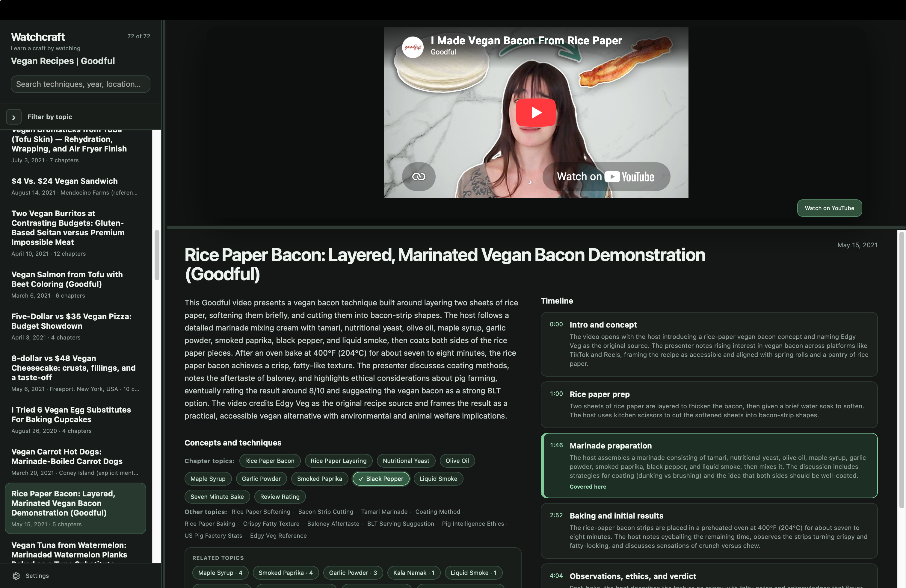Click the sidebar list scrollbar thumb
The image size is (906, 588).
click(x=156, y=255)
